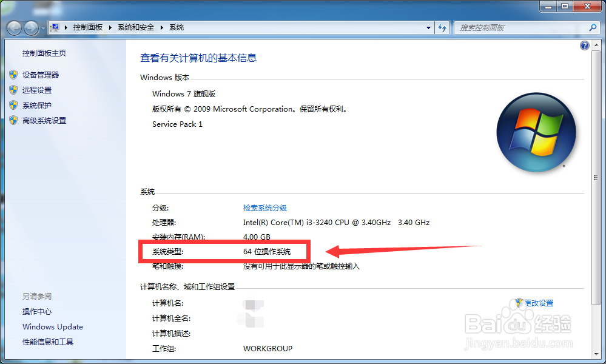Refresh the page with refresh button
606x364 pixels.
click(442, 28)
